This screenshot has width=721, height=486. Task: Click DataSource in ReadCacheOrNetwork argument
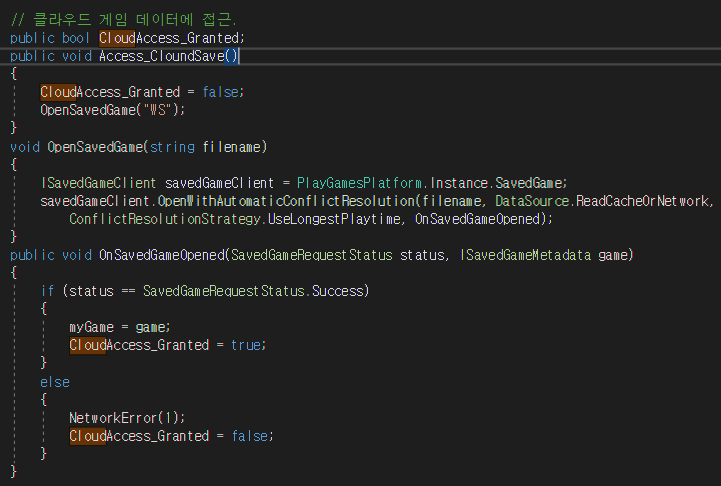pyautogui.click(x=532, y=201)
